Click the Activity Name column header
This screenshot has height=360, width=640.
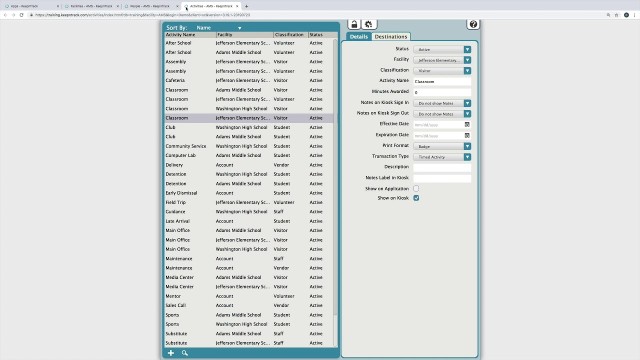pyautogui.click(x=190, y=35)
